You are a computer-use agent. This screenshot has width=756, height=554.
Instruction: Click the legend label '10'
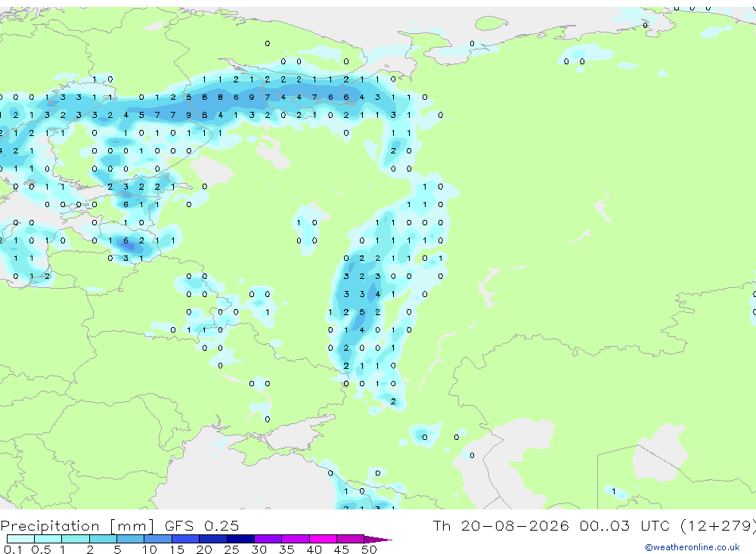point(150,549)
